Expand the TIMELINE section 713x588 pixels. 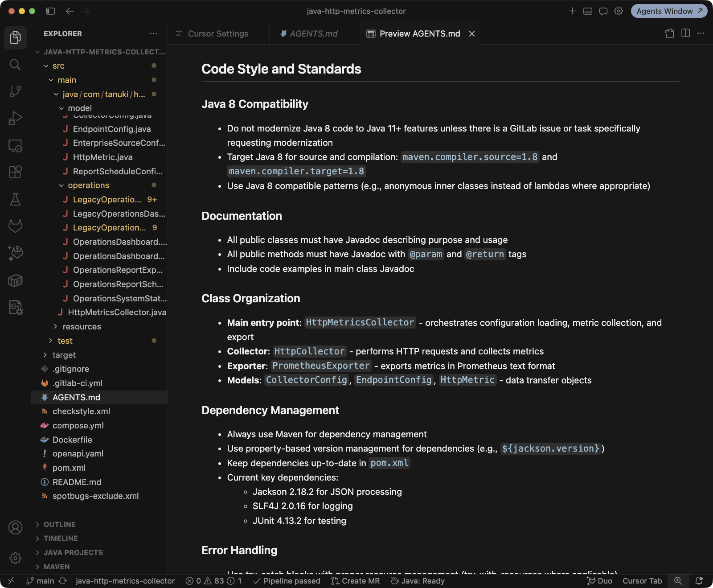coord(99,539)
